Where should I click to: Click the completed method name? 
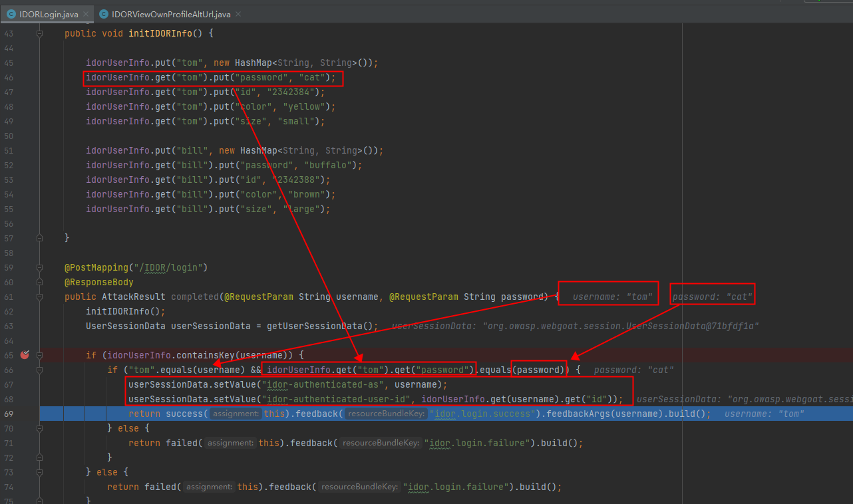195,297
